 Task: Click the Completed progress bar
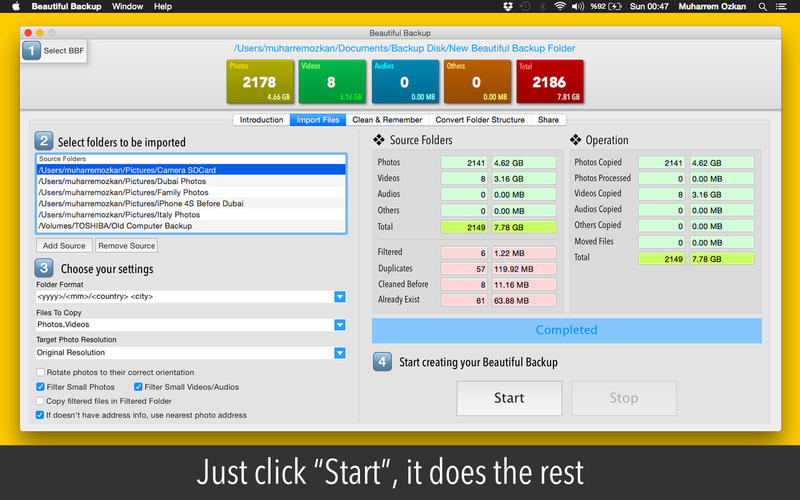tap(566, 330)
